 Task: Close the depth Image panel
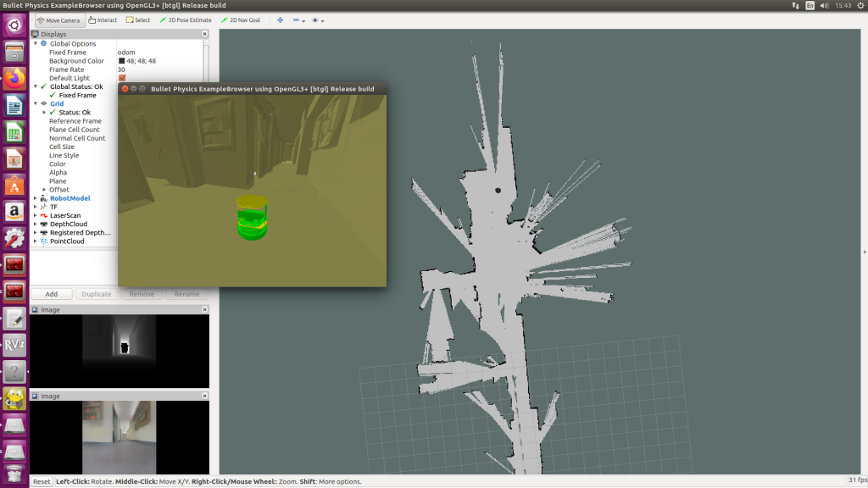point(205,309)
